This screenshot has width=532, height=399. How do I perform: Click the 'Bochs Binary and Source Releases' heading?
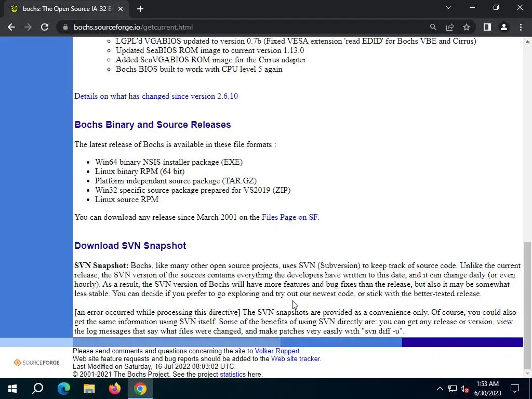[153, 125]
